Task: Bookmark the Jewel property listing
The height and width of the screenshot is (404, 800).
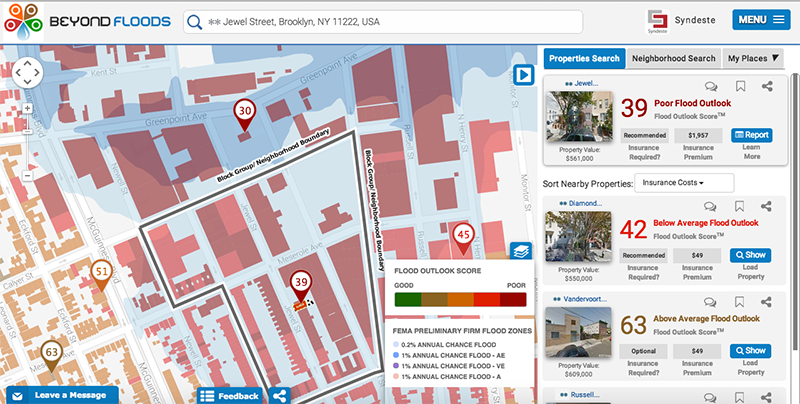Action: click(x=740, y=87)
